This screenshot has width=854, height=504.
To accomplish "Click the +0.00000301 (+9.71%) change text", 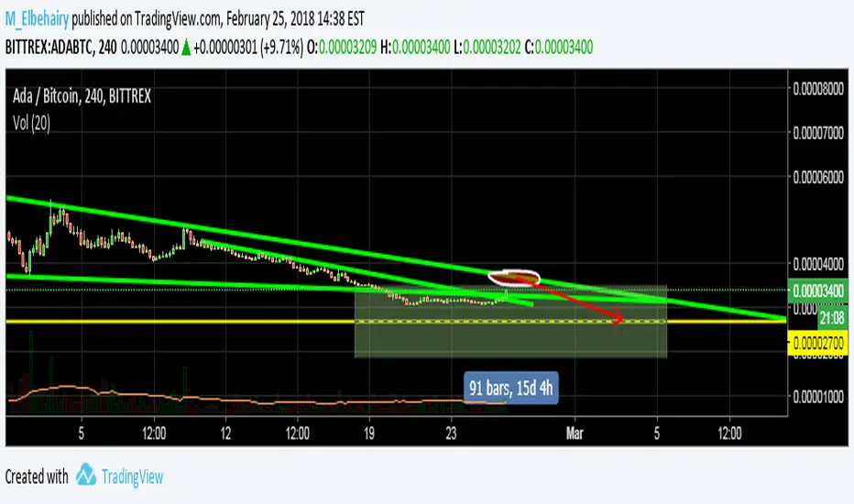I will click(248, 48).
